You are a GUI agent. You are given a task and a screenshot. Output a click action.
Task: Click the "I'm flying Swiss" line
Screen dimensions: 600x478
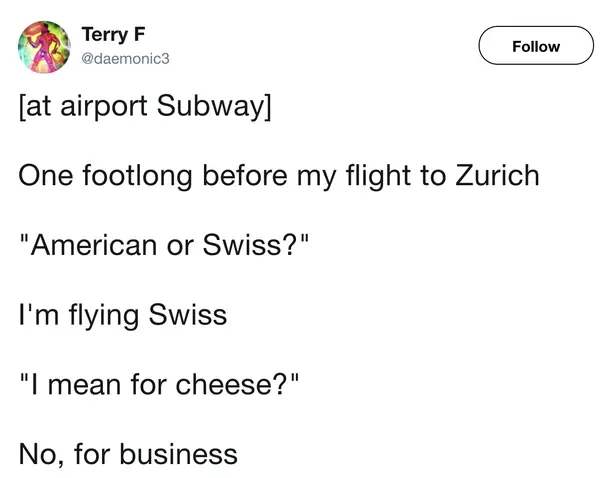click(x=123, y=316)
